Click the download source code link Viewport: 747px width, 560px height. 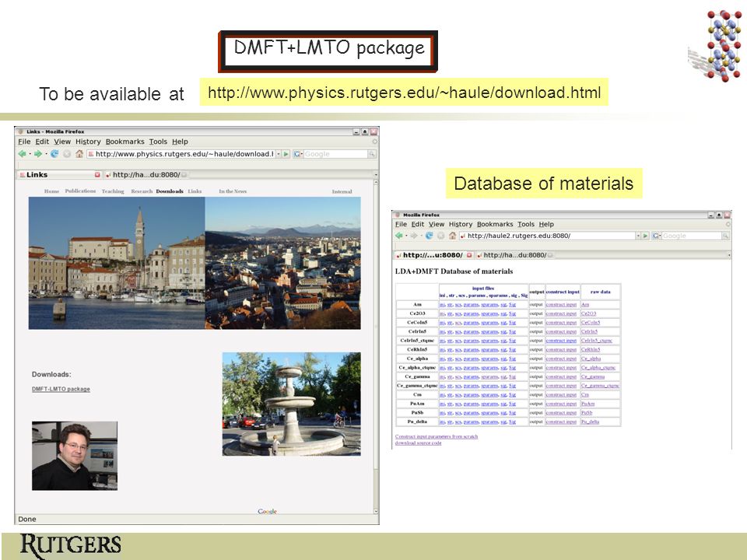(419, 443)
